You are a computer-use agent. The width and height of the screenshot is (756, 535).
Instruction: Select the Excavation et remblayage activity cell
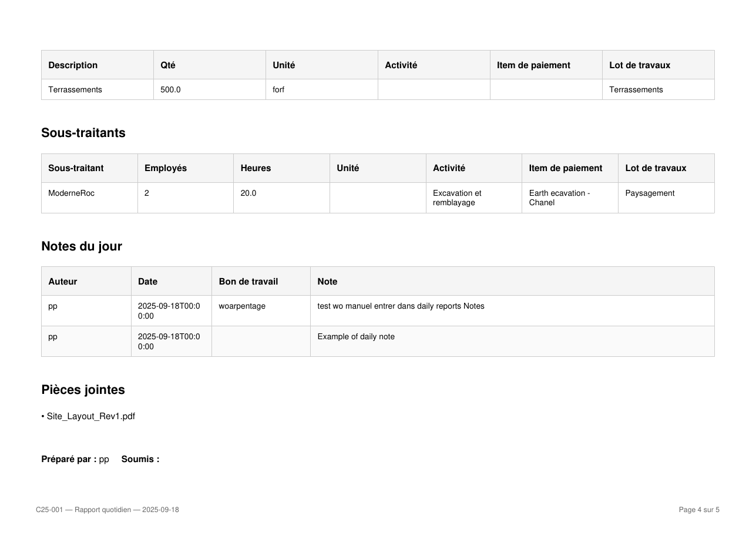(x=474, y=198)
